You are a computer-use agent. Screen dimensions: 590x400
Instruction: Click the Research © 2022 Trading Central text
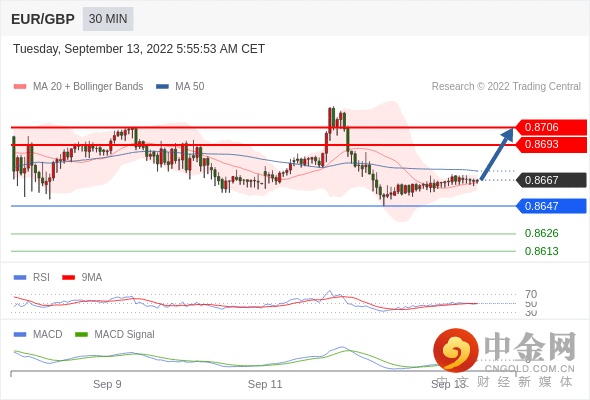tap(506, 87)
